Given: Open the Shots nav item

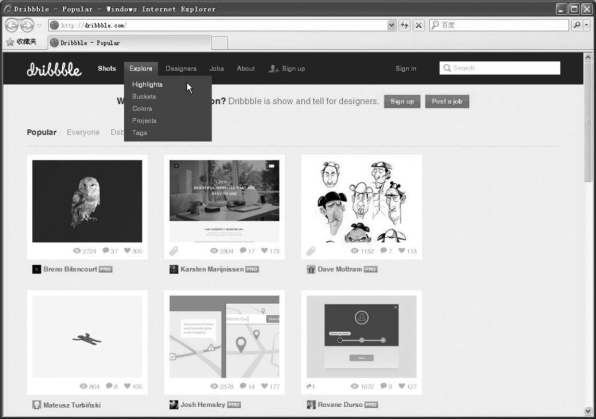Looking at the screenshot, I should point(107,68).
